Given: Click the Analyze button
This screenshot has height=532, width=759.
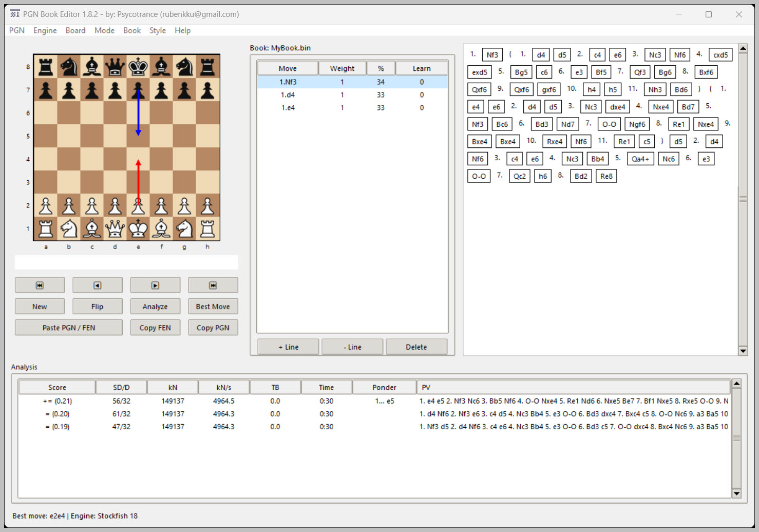Looking at the screenshot, I should 155,307.
